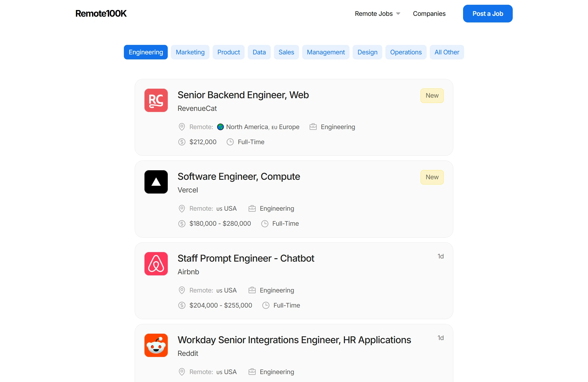This screenshot has width=588, height=382.
Task: Select the Marketing category tab
Action: pos(190,52)
